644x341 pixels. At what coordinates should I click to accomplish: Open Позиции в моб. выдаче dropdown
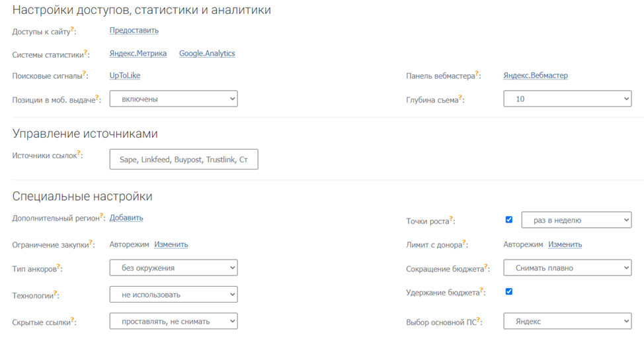[x=173, y=99]
